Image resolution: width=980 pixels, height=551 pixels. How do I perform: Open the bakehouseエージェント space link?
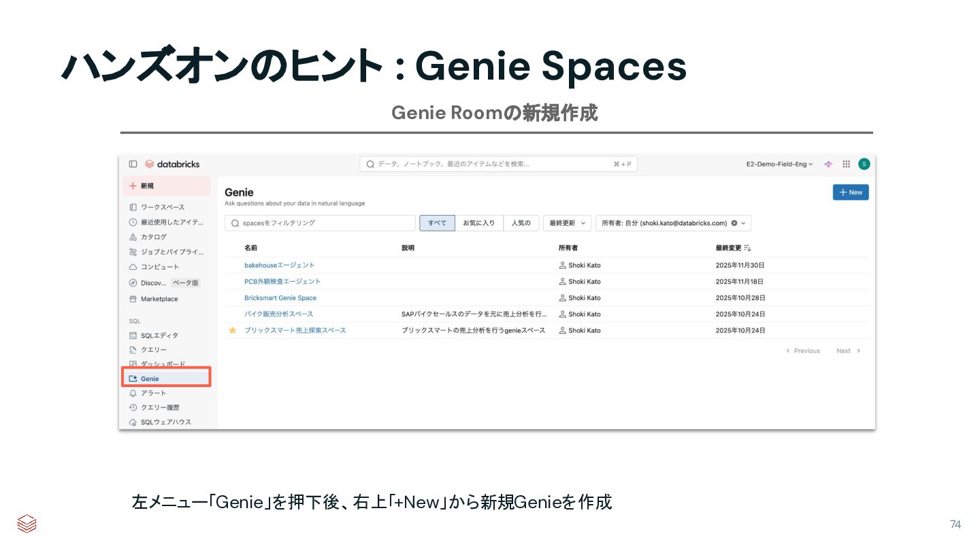[x=280, y=265]
